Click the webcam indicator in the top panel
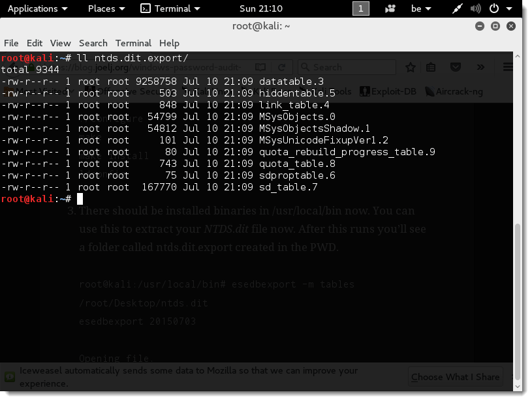This screenshot has width=532, height=401. tap(390, 8)
